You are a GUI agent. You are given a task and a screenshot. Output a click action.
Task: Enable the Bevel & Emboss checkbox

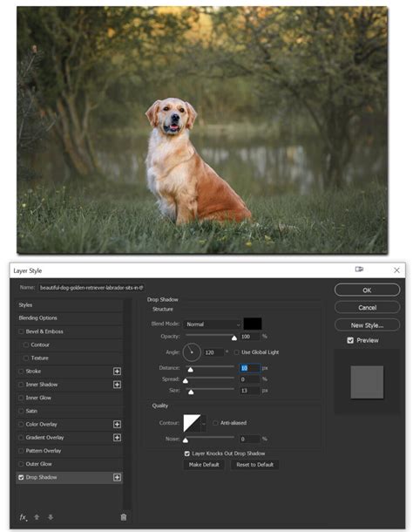click(x=21, y=331)
